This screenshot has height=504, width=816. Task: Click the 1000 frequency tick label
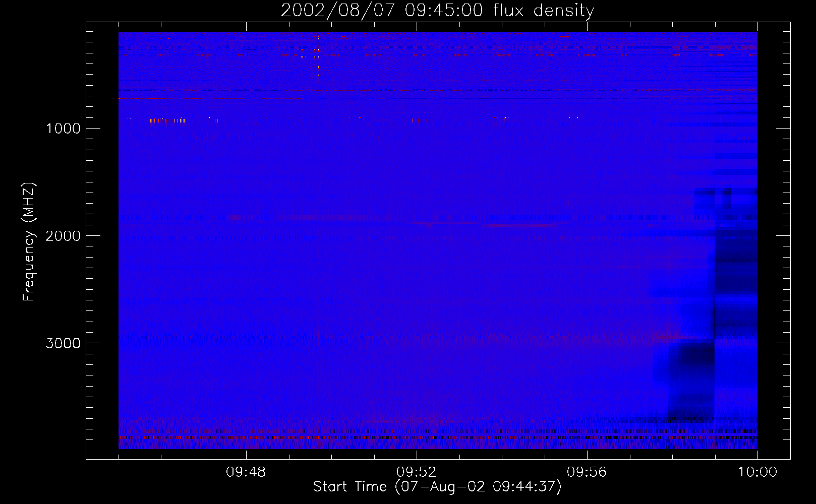63,129
